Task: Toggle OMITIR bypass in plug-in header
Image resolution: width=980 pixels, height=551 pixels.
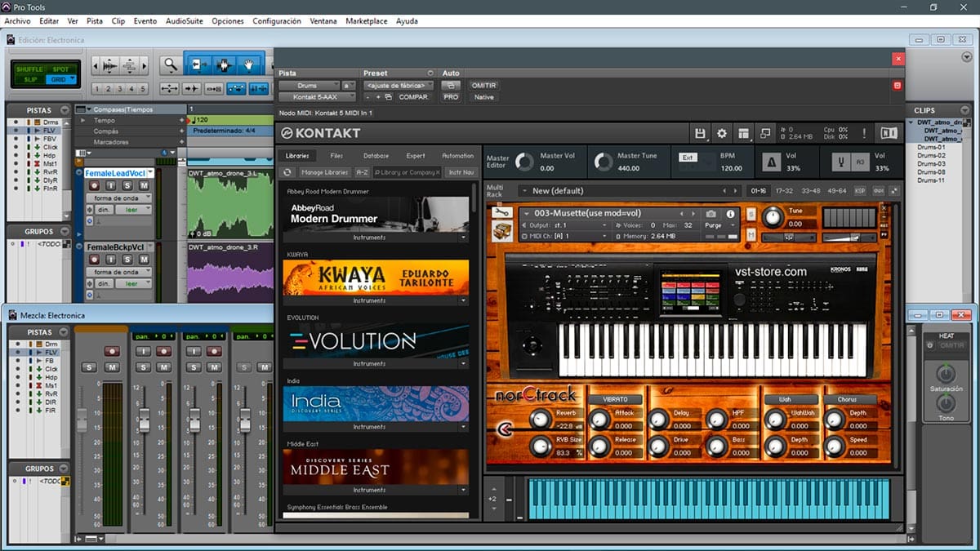Action: click(483, 85)
